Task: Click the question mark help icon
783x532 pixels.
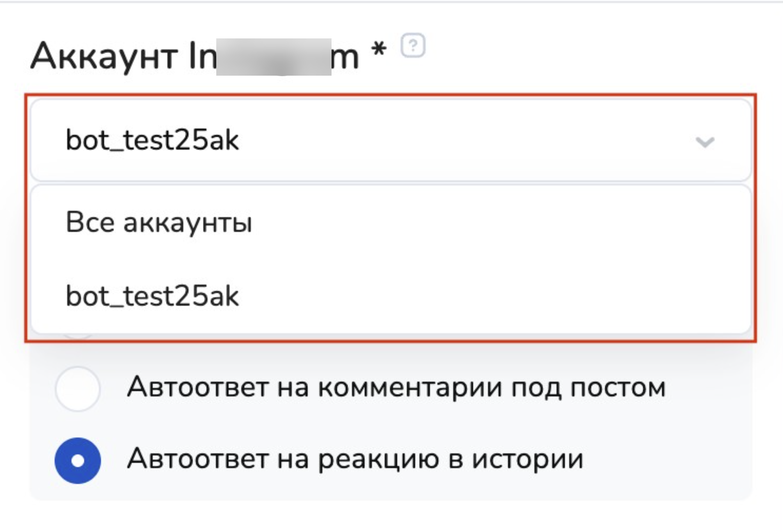Action: [x=413, y=45]
